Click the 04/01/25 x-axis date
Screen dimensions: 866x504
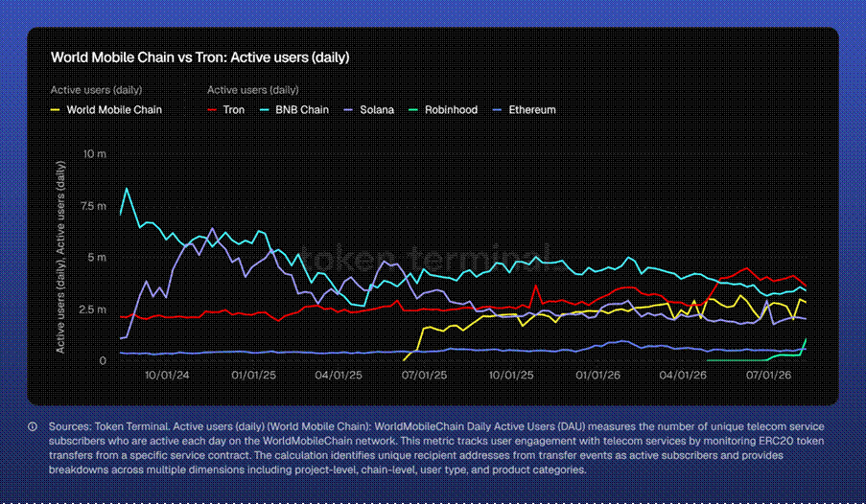click(x=339, y=375)
